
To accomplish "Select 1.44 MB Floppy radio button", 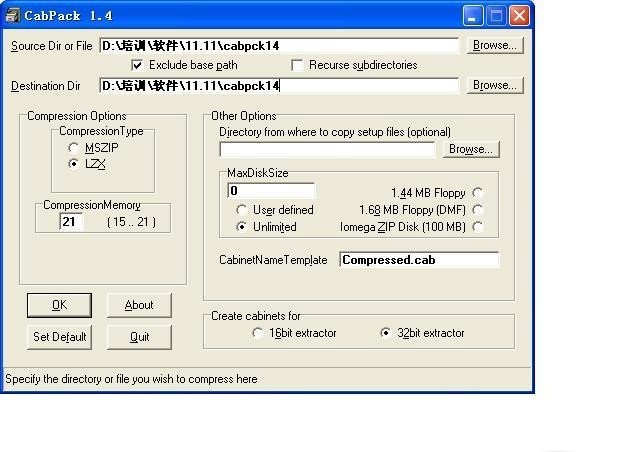I will (x=477, y=193).
